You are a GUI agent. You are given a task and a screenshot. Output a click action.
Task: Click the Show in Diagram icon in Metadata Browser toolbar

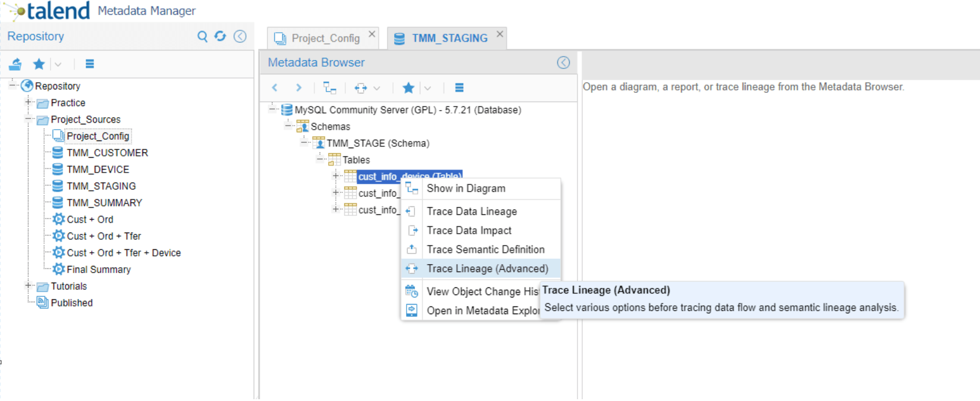coord(330,88)
